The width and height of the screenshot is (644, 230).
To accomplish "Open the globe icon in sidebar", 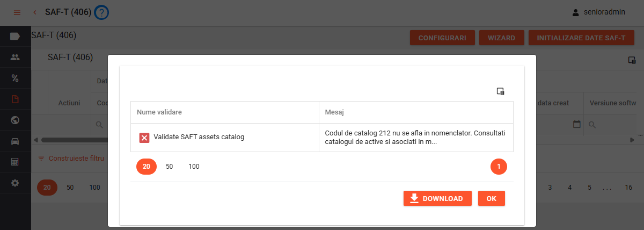I will tap(15, 120).
